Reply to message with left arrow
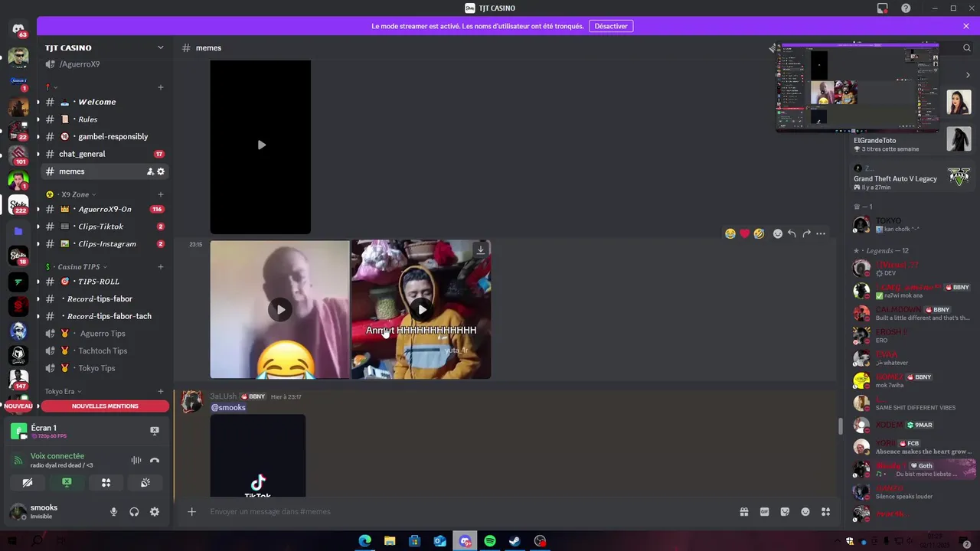The width and height of the screenshot is (980, 551). (792, 233)
